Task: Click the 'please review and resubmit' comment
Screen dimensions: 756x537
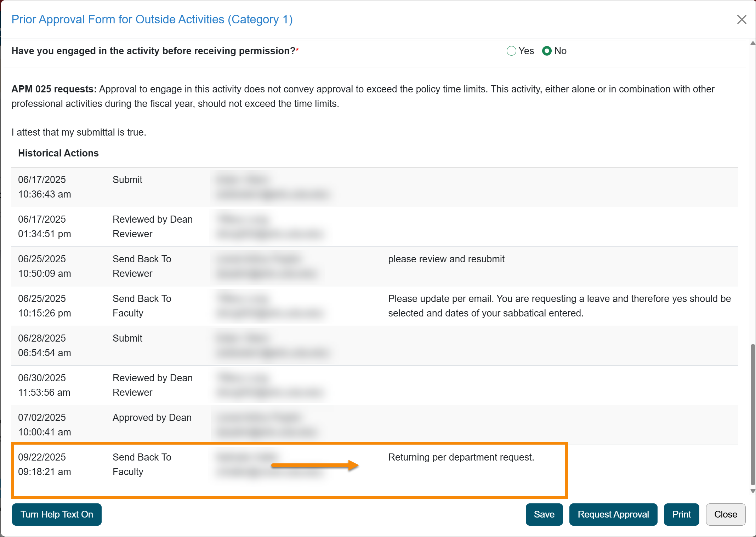Action: coord(446,259)
